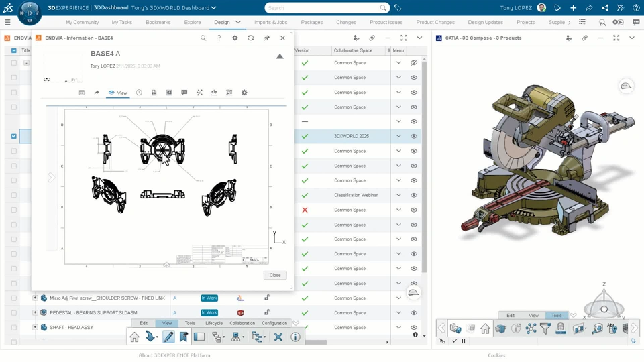Screen dimensions: 644x362
Task: Open the chat icon at top-right tab bar
Action: (636, 23)
